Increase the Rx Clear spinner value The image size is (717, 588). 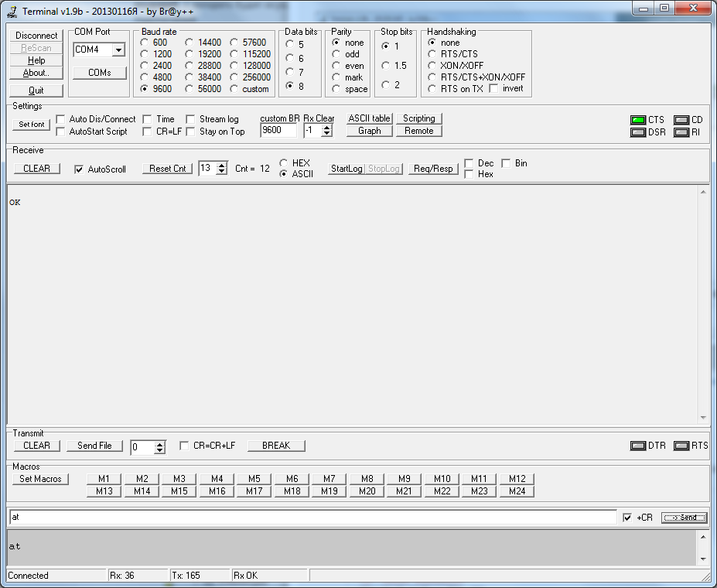[x=326, y=127]
